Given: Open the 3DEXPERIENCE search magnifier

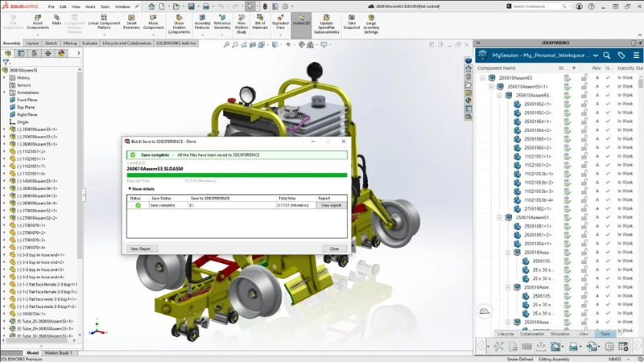Looking at the screenshot, I should (608, 56).
